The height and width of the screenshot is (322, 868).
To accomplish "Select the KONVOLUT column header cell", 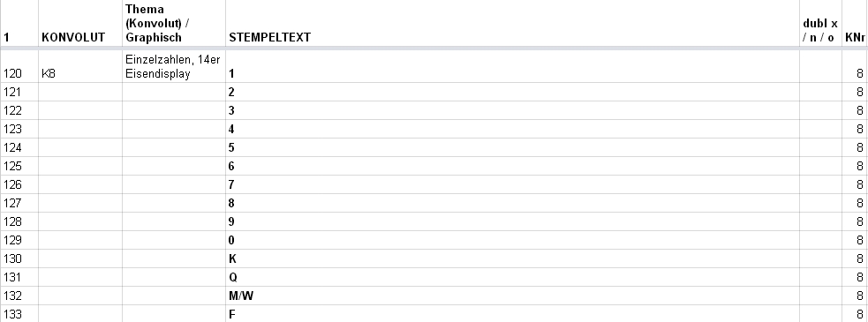I will pyautogui.click(x=80, y=23).
